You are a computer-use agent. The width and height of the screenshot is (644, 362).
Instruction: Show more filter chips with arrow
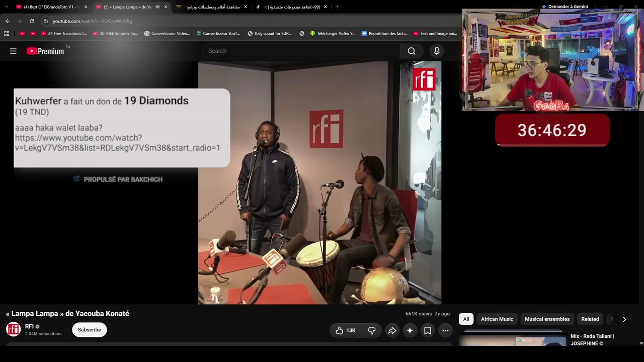(624, 319)
